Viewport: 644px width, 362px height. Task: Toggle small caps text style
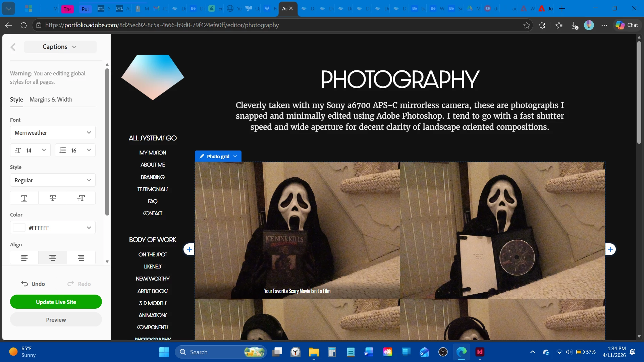81,198
